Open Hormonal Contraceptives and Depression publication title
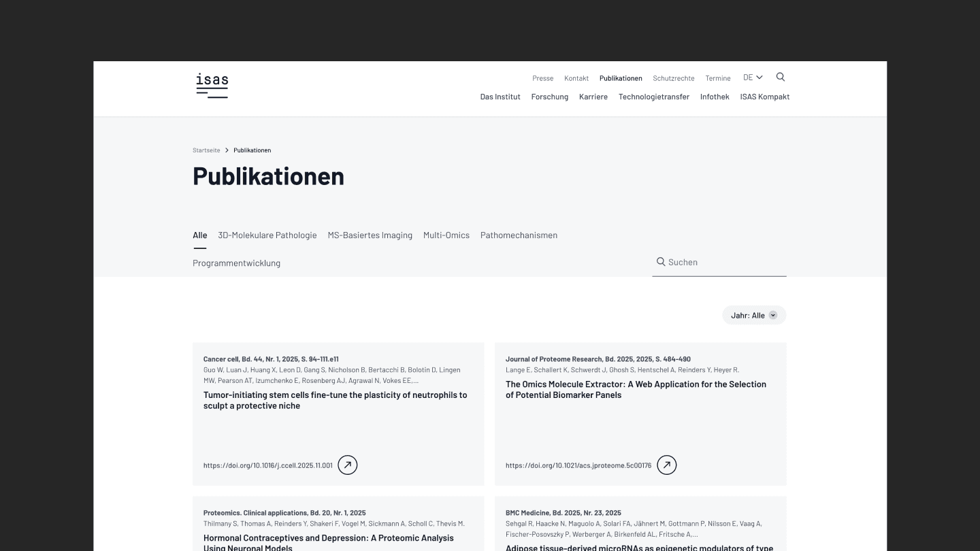This screenshot has width=980, height=551. pyautogui.click(x=329, y=542)
